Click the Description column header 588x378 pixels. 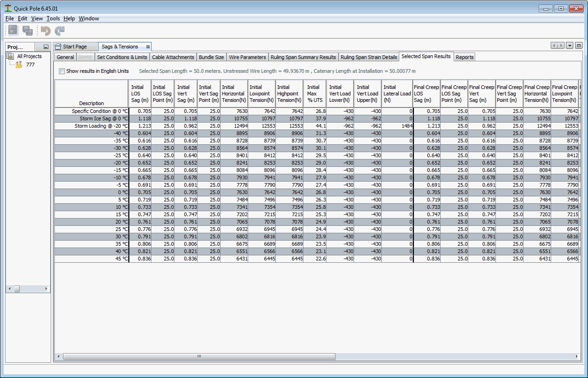(92, 94)
